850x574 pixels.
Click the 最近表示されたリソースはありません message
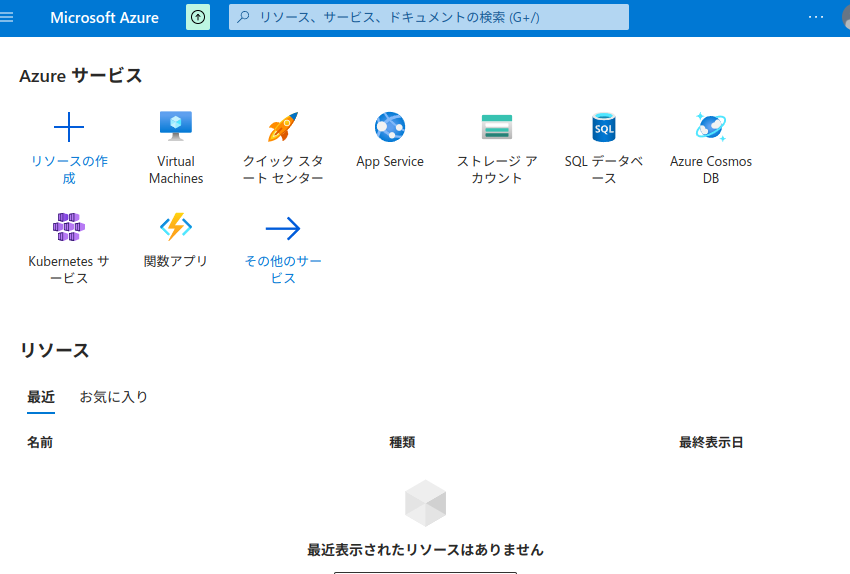tap(426, 550)
